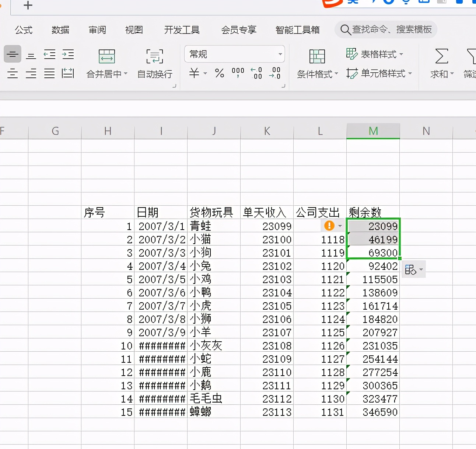The width and height of the screenshot is (476, 449).
Task: Click the orange error warning icon
Action: (x=329, y=225)
